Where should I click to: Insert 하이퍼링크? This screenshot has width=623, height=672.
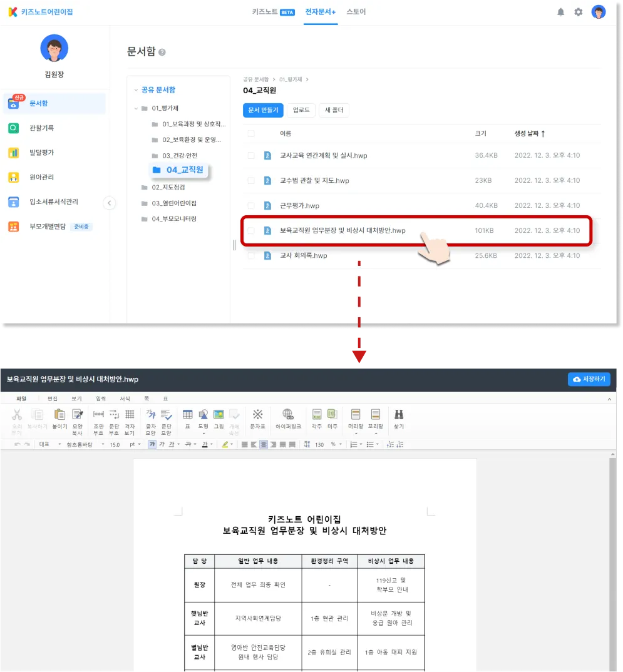[x=288, y=419]
